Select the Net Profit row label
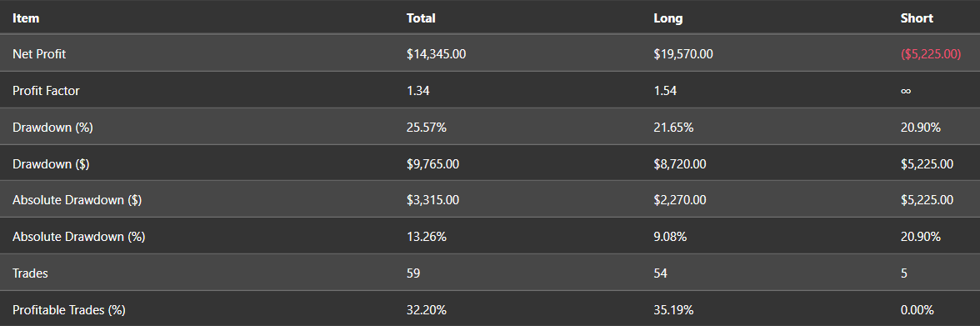 pyautogui.click(x=38, y=54)
